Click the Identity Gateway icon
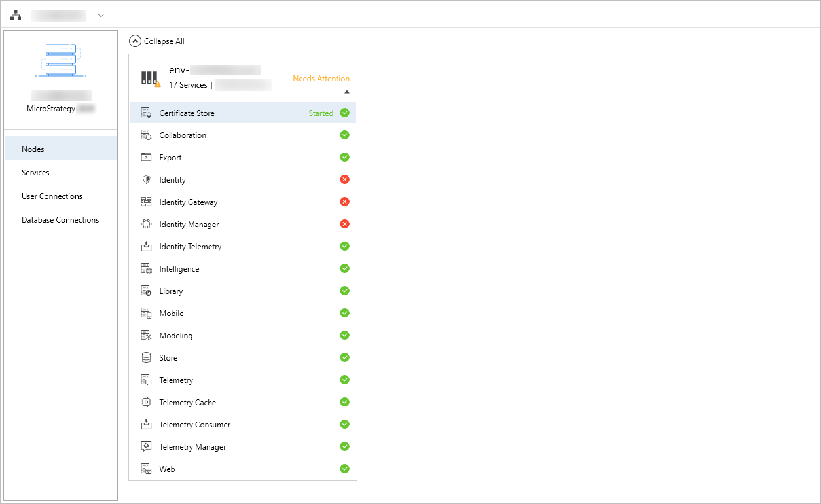 (x=146, y=202)
